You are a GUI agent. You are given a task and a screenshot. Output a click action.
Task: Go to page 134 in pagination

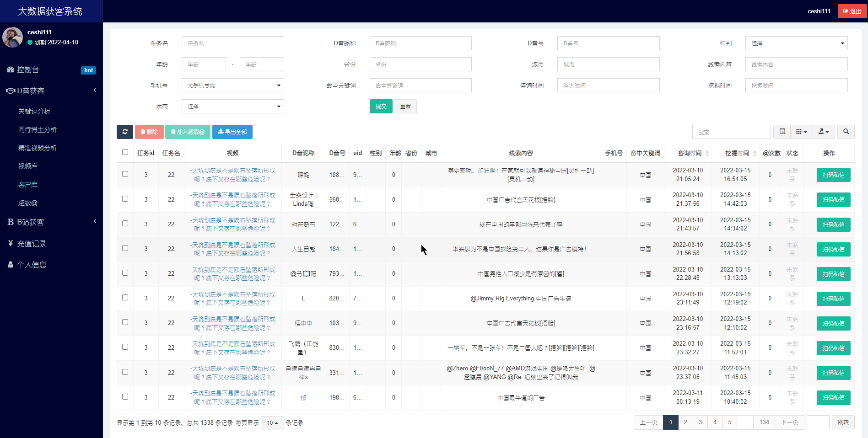[764, 422]
